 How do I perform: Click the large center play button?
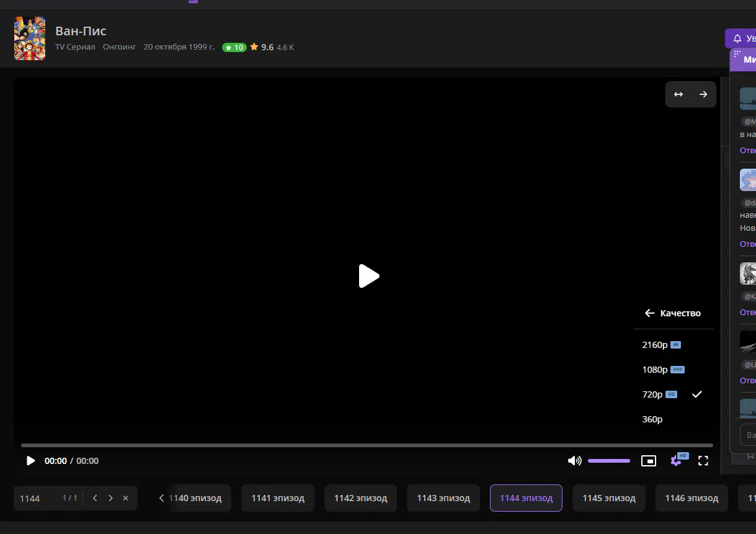pyautogui.click(x=369, y=276)
